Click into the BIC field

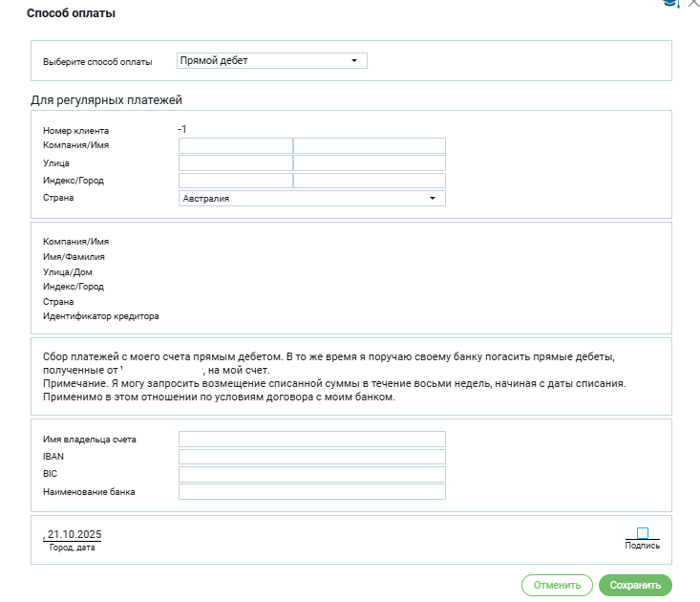[x=311, y=475]
